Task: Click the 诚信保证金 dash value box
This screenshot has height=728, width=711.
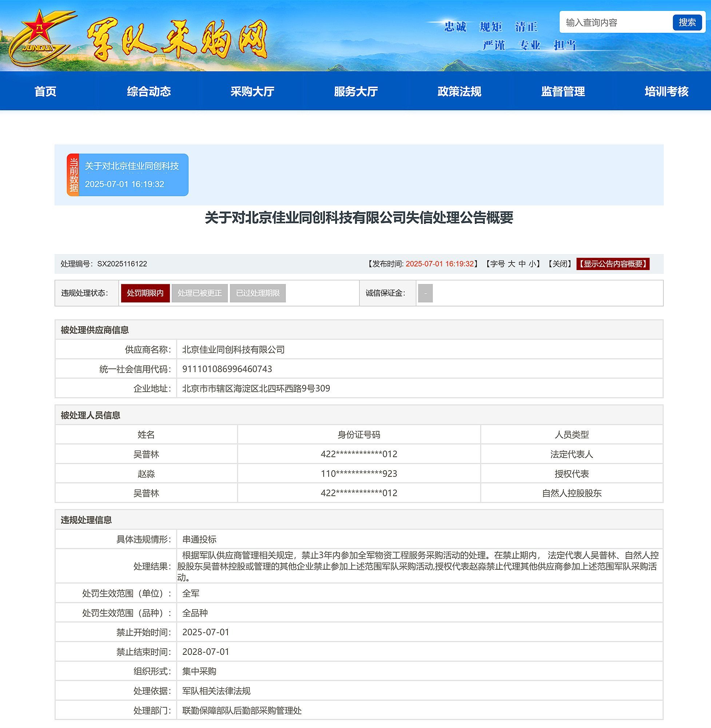Action: pos(425,293)
